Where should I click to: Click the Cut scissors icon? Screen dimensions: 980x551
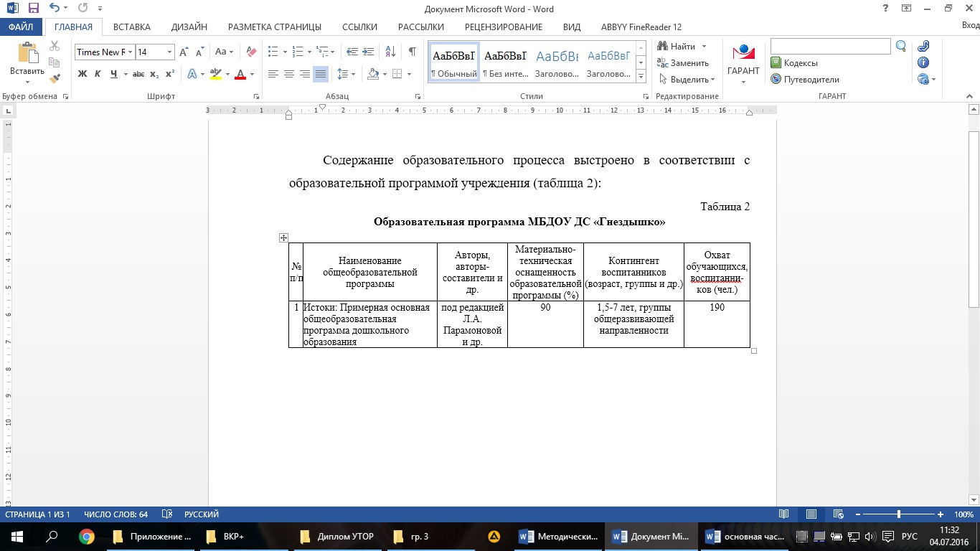pos(55,47)
